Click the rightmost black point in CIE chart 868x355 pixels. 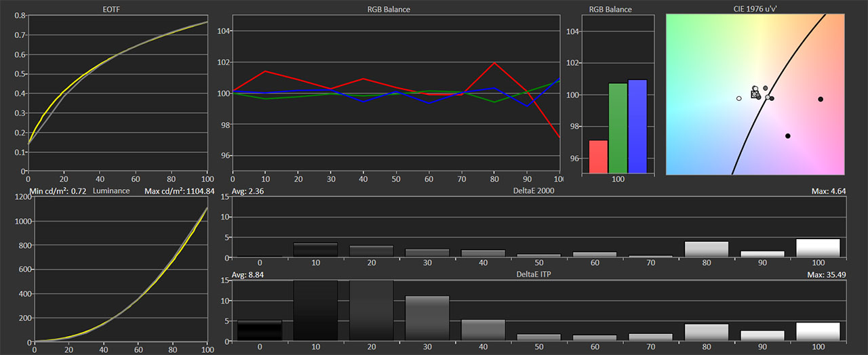[x=821, y=99]
